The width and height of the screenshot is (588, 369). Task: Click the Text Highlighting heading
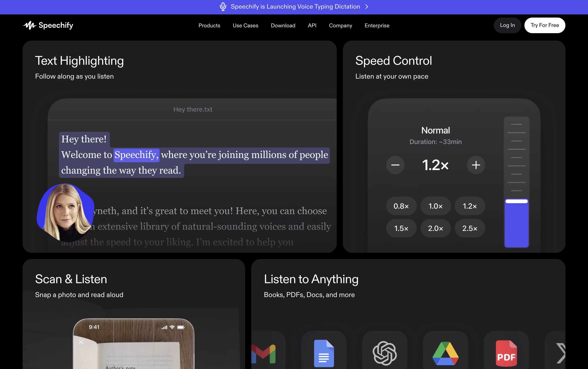click(x=80, y=61)
